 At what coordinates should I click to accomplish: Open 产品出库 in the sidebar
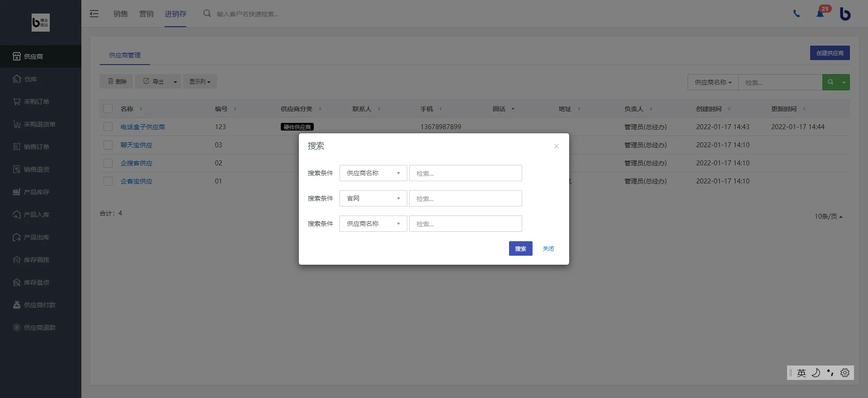coord(40,237)
